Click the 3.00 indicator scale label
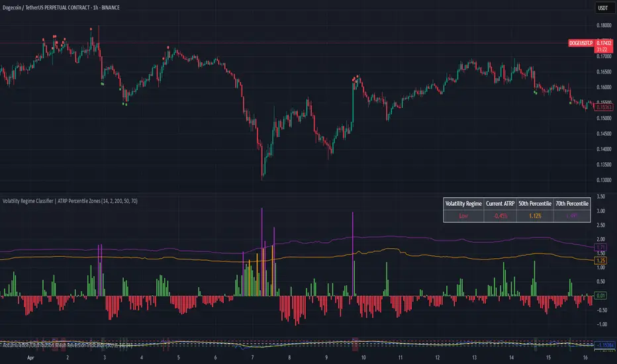Screen dimensions: 617x364 600,211
